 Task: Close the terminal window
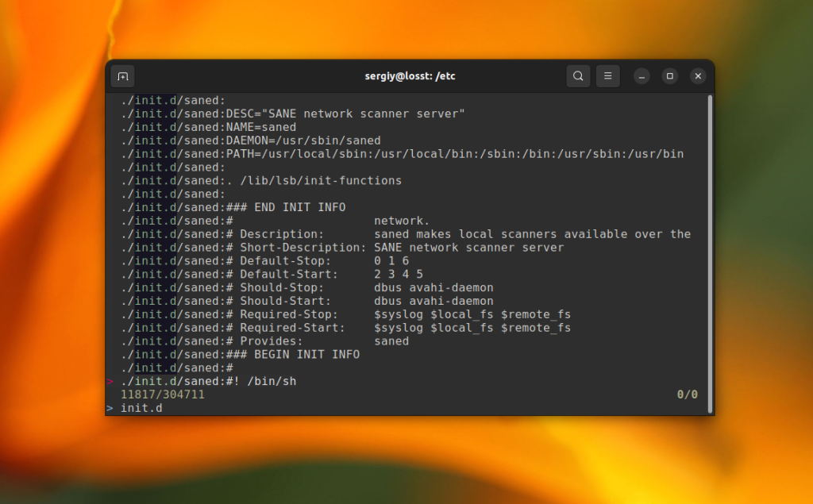[698, 76]
